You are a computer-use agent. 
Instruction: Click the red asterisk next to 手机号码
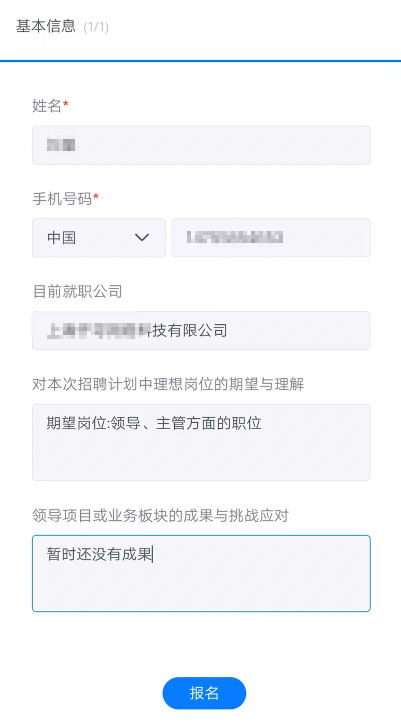coord(96,197)
